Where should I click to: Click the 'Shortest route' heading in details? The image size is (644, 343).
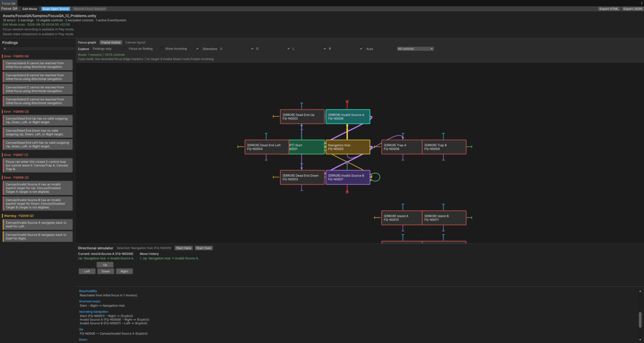tap(90, 301)
